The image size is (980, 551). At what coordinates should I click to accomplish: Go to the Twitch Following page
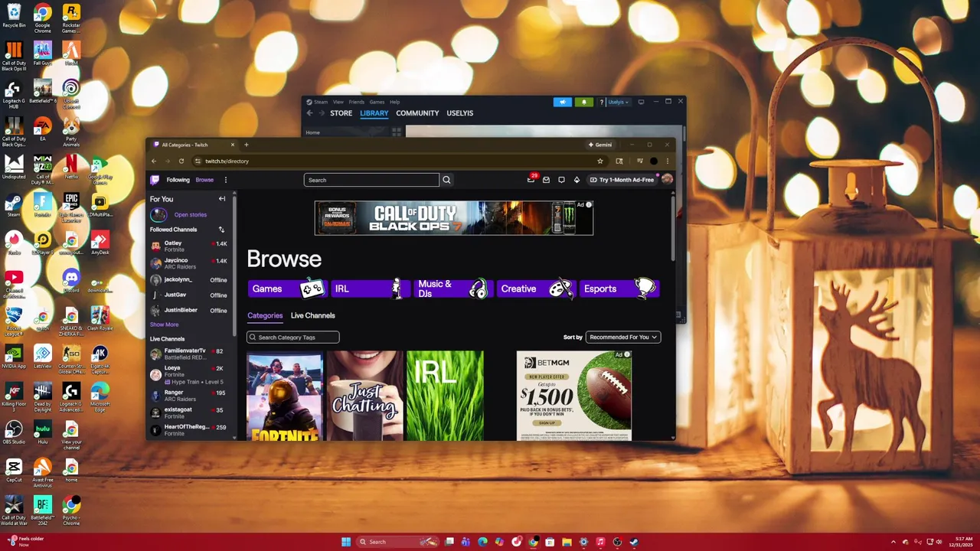[178, 180]
